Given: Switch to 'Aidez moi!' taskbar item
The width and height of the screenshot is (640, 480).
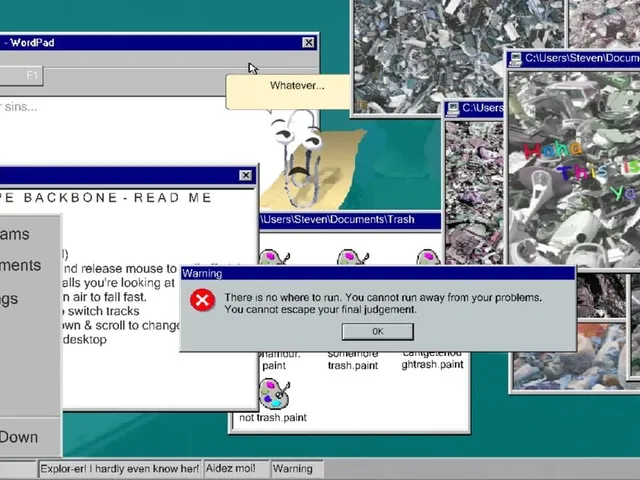Looking at the screenshot, I should [236, 469].
